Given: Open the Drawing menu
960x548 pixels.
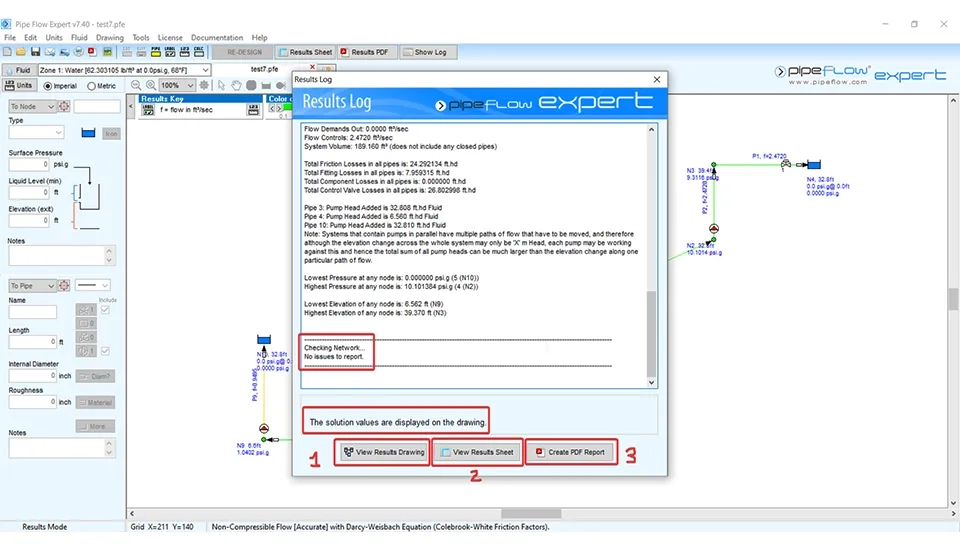Looking at the screenshot, I should pyautogui.click(x=109, y=38).
